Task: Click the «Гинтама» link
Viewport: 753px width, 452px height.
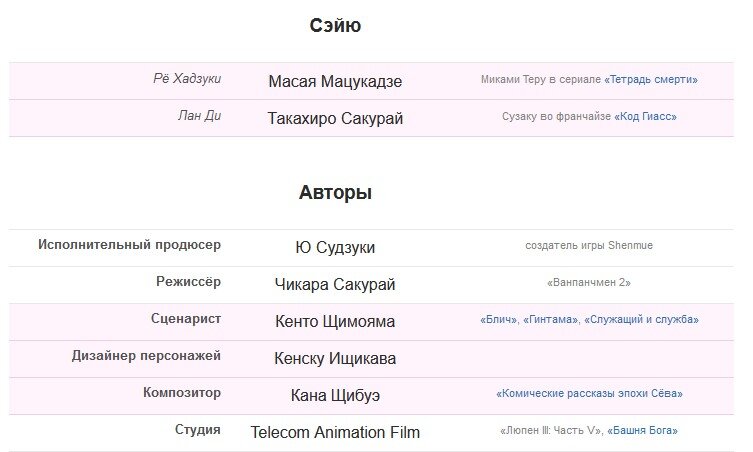Action: 550,320
